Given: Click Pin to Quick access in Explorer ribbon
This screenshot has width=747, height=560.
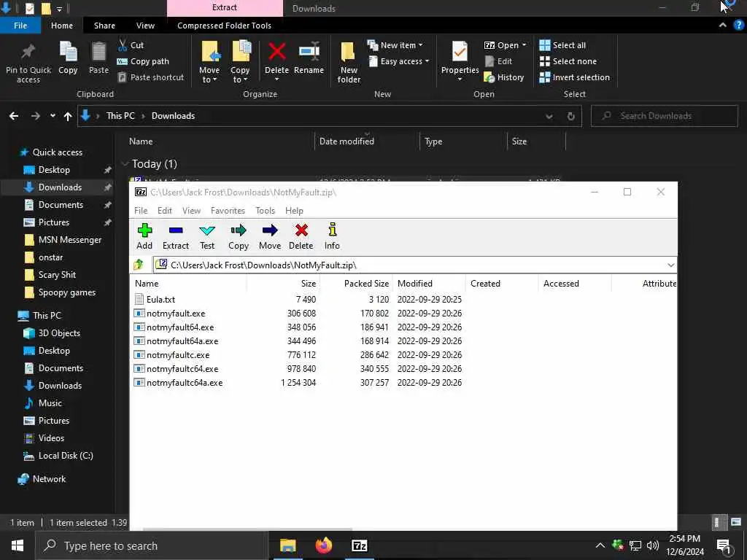Looking at the screenshot, I should [x=28, y=63].
